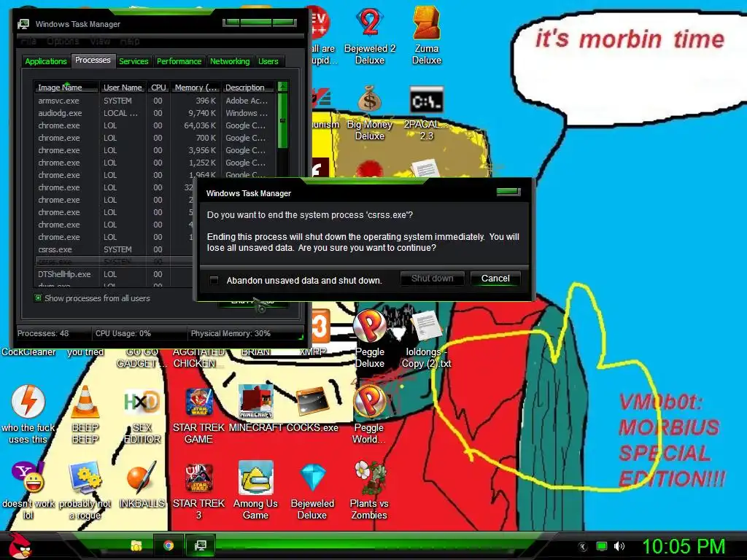This screenshot has height=560, width=747.
Task: Click the HxD hex editor desktop icon
Action: (142, 402)
